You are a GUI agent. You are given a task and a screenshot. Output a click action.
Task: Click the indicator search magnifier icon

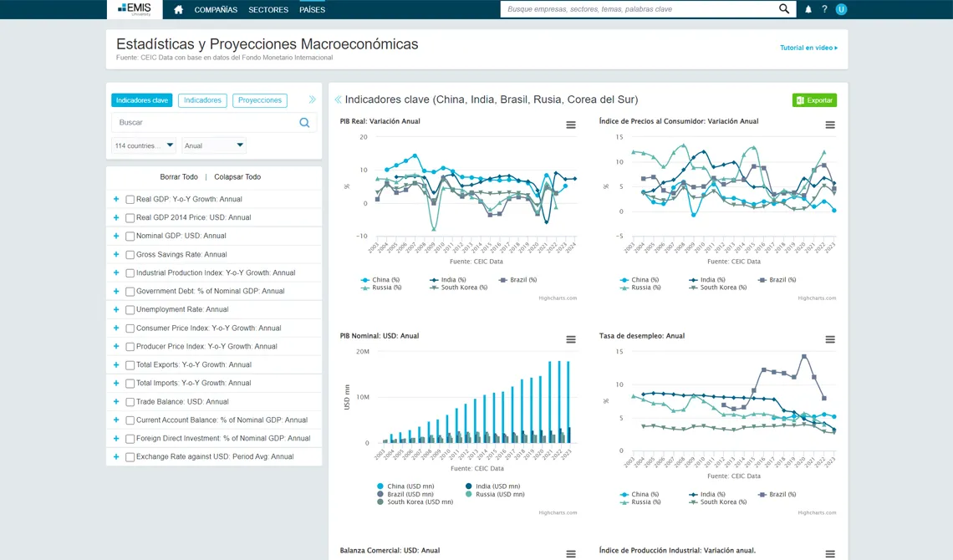(x=304, y=123)
